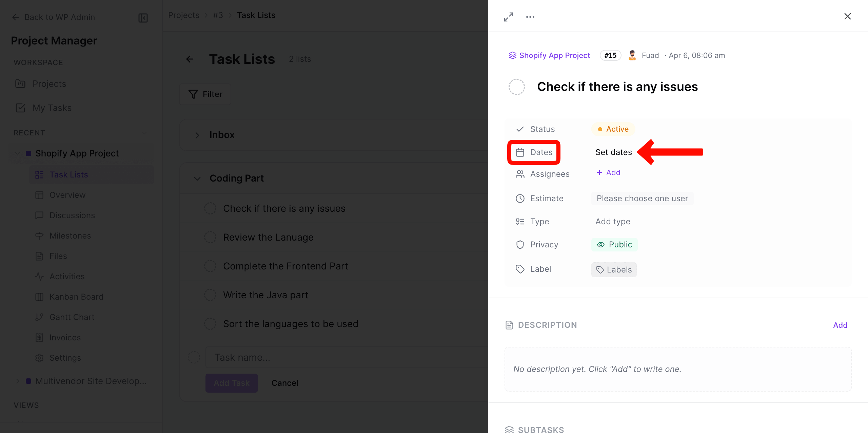Viewport: 868px width, 433px height.
Task: Open the Shopify App Project link icon
Action: click(x=512, y=55)
